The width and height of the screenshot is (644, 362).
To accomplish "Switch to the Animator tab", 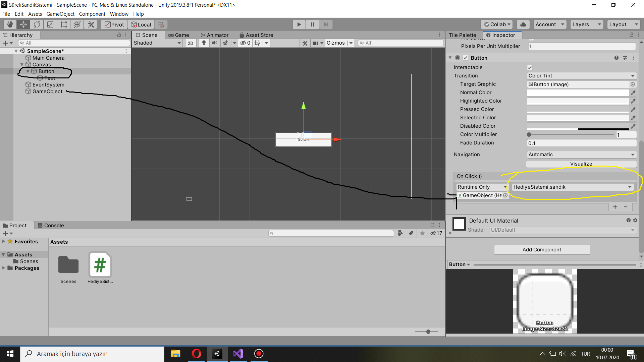I will point(215,35).
